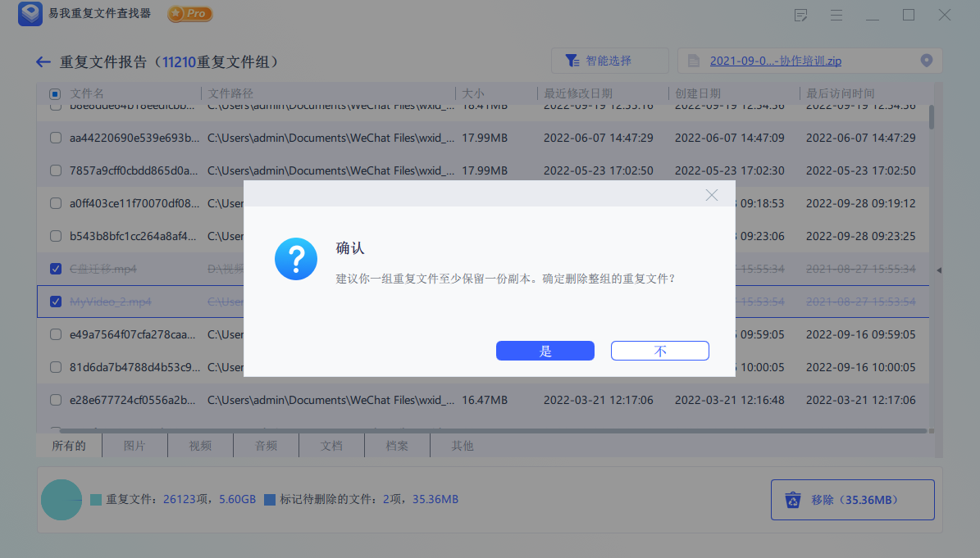Close the 确认 dialog with its X
Image resolution: width=980 pixels, height=558 pixels.
[x=711, y=194]
